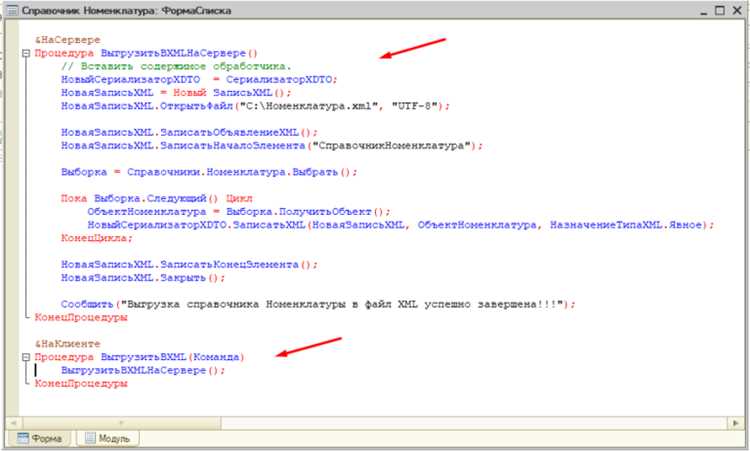
Task: Click the horizontal scrollbar left arrow
Action: 13,423
